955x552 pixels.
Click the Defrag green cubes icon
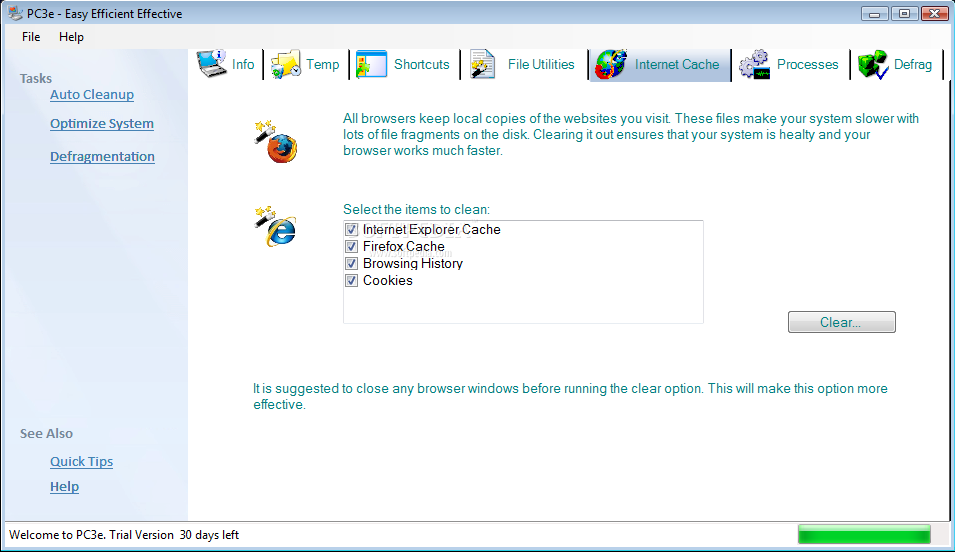coord(873,65)
